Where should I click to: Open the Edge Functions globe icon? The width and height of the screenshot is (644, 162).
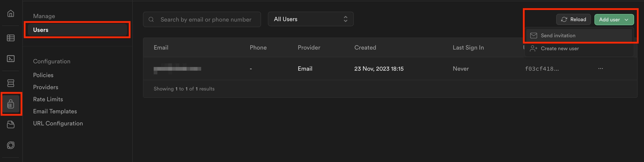click(11, 145)
